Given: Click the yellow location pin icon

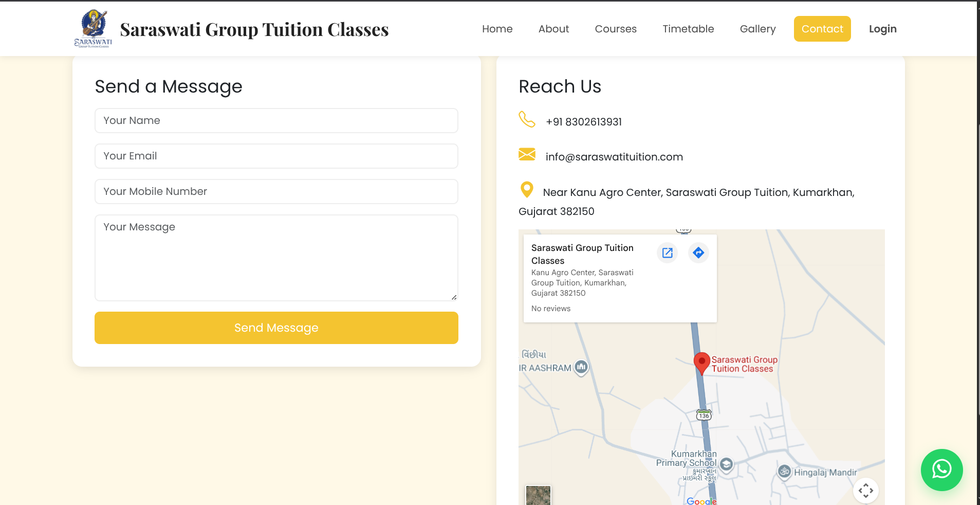Looking at the screenshot, I should 527,190.
